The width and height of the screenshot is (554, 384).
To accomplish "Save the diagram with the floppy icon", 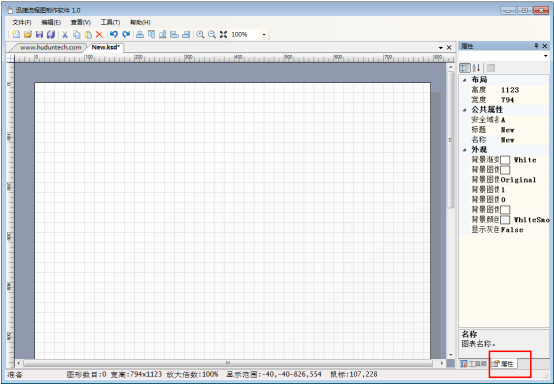I will click(39, 34).
